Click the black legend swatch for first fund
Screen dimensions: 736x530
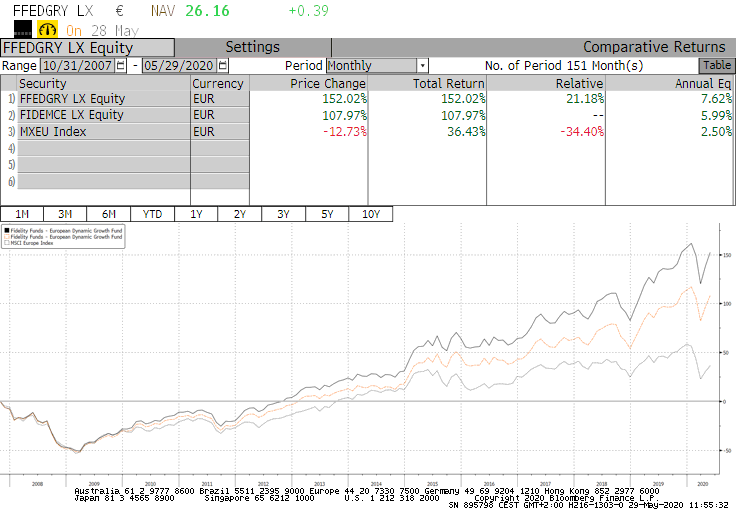pos(7,230)
